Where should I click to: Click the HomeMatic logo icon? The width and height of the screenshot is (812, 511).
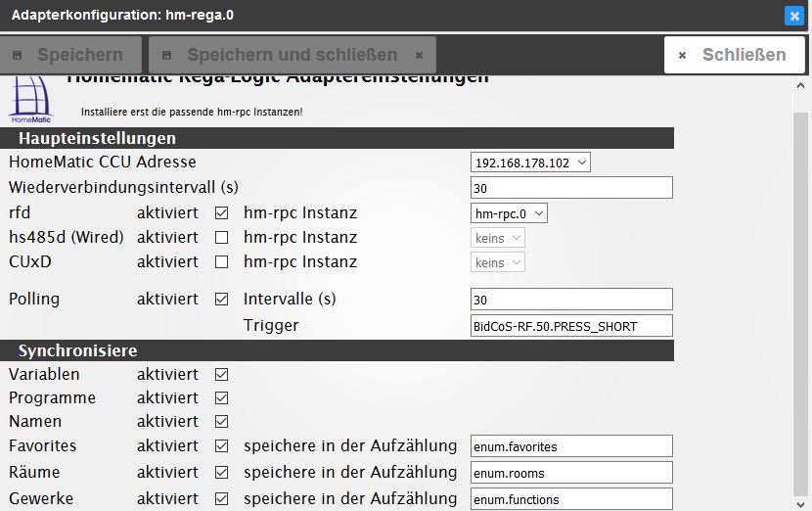click(x=30, y=99)
